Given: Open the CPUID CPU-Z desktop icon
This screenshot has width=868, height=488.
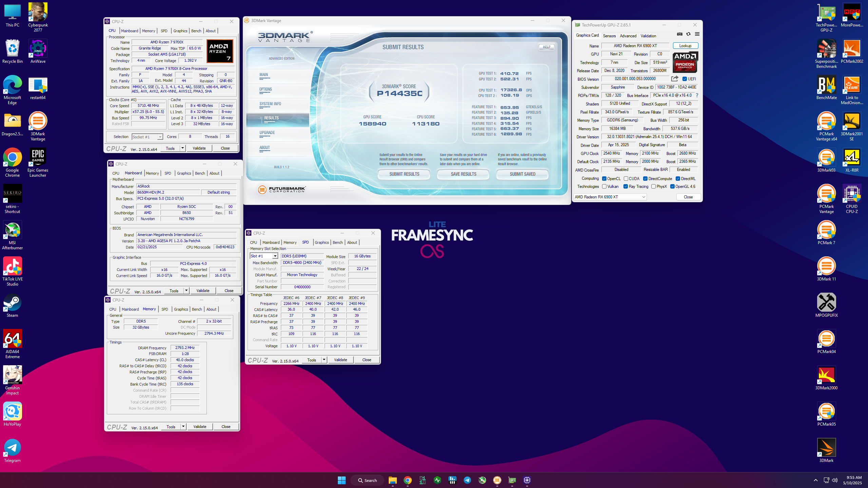Looking at the screenshot, I should [x=851, y=199].
